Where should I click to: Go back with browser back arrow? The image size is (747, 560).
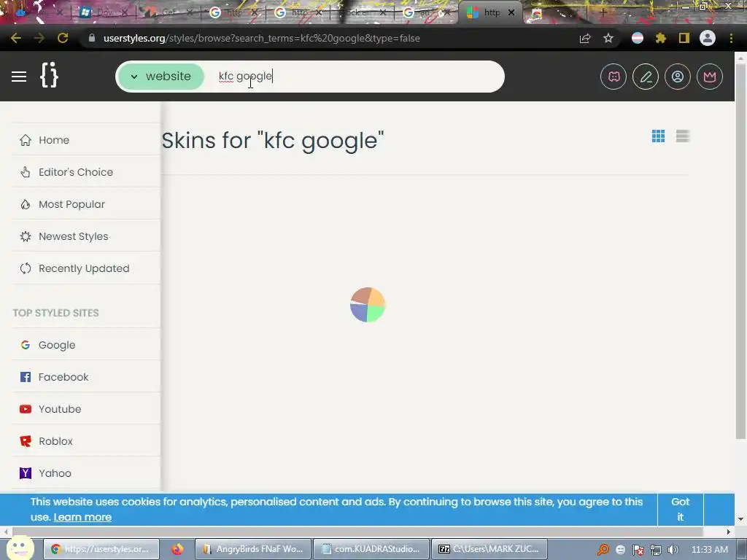pyautogui.click(x=16, y=38)
